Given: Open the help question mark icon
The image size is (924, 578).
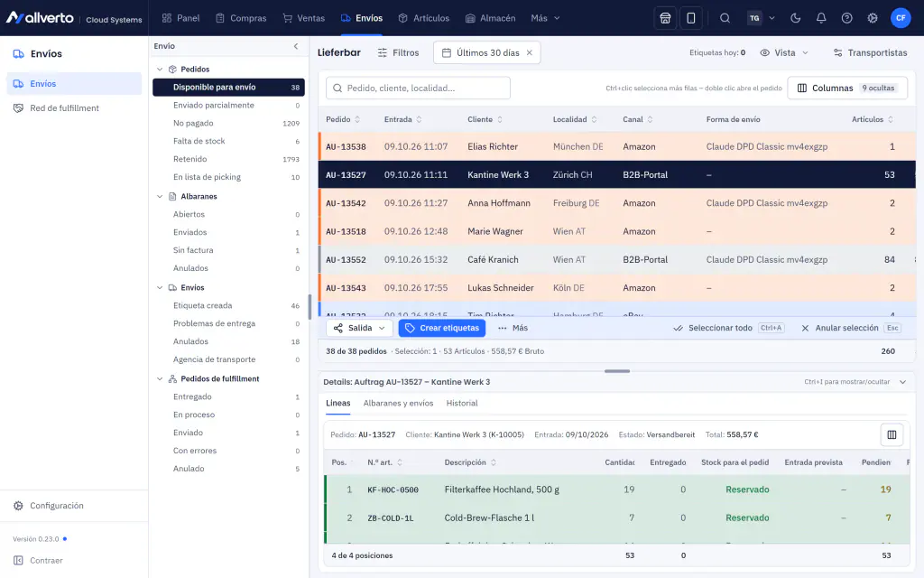Looking at the screenshot, I should pos(846,18).
